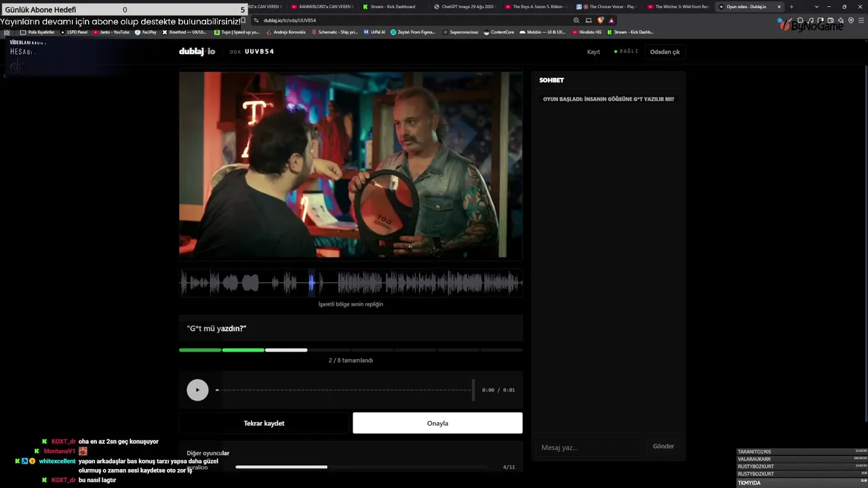This screenshot has height=488, width=868.
Task: Click username whitexcellent in chat overlay
Action: (57, 461)
